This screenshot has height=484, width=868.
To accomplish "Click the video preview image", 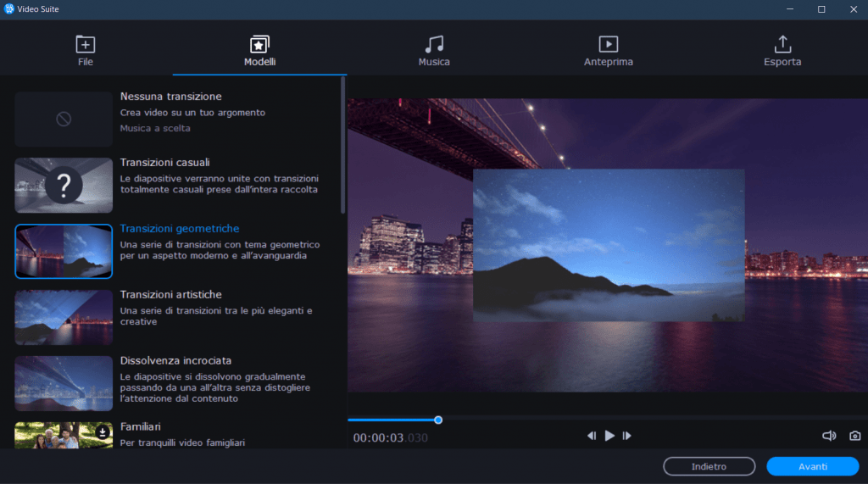I will point(608,245).
